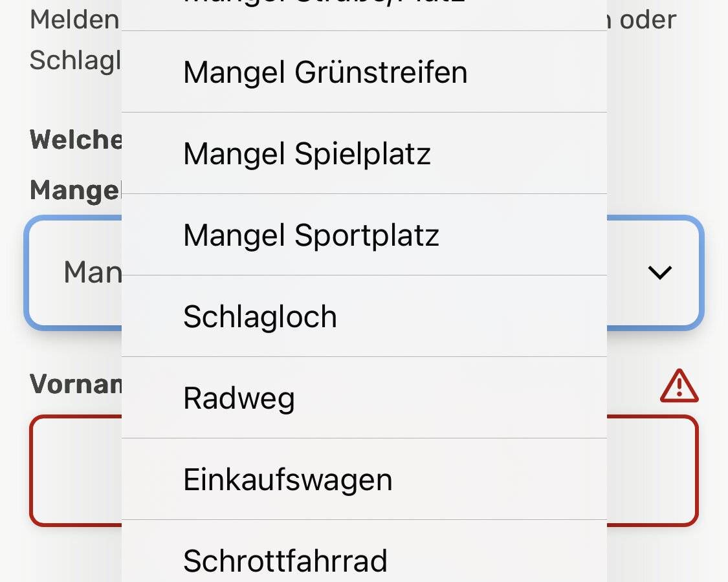Click the bold Mangel field label
The image size is (728, 582).
click(75, 190)
